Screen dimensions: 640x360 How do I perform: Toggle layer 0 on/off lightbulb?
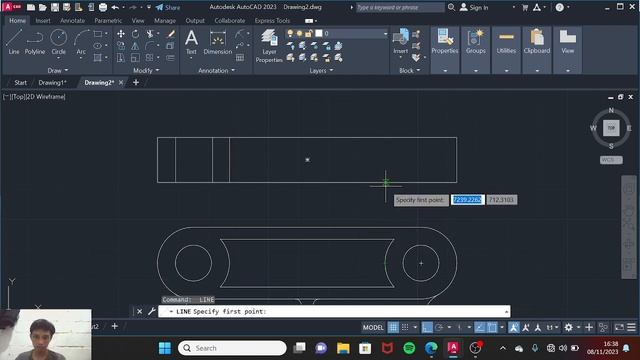[290, 33]
